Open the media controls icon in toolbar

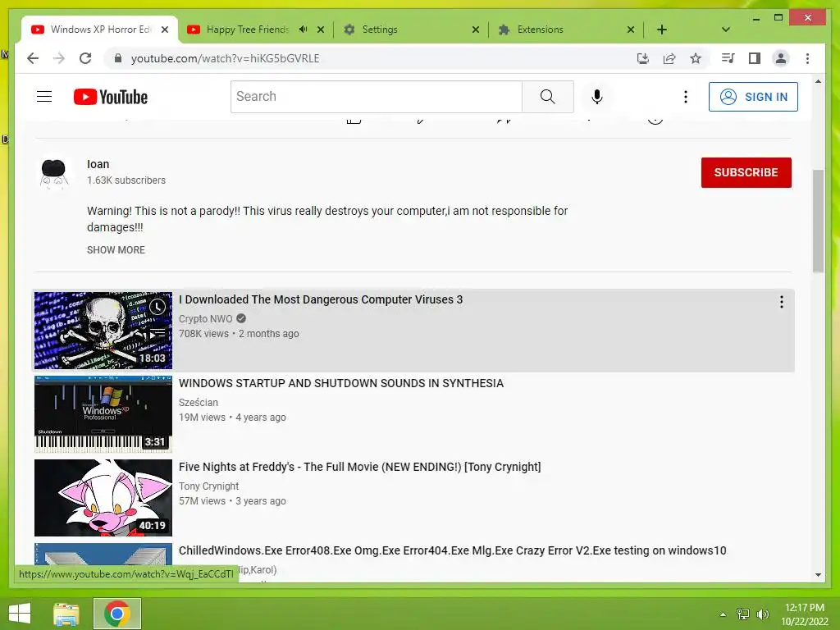coord(728,58)
